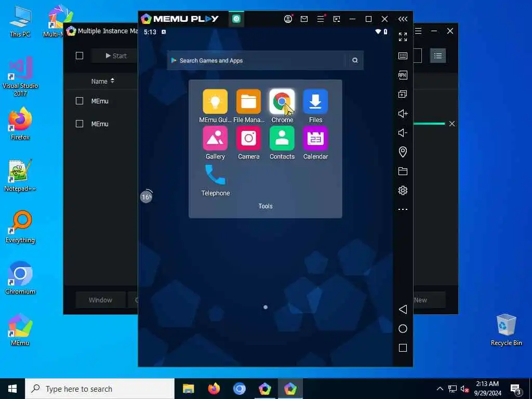This screenshot has height=399, width=532.
Task: Click the muted speaker tray icon
Action: (464, 389)
